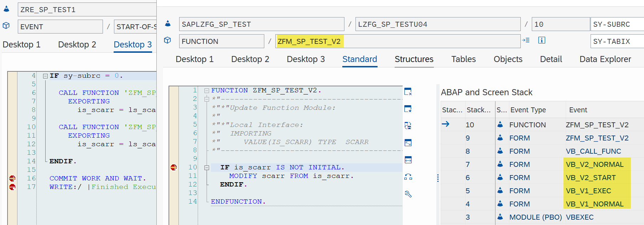This screenshot has height=225, width=644.
Task: Click the program icon in stack level 9 row
Action: coord(500,138)
